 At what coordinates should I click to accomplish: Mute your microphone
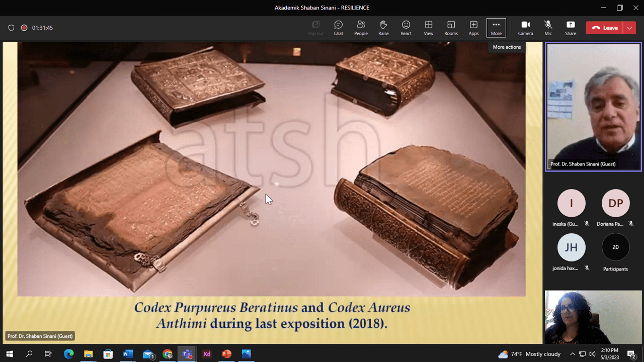point(548,28)
